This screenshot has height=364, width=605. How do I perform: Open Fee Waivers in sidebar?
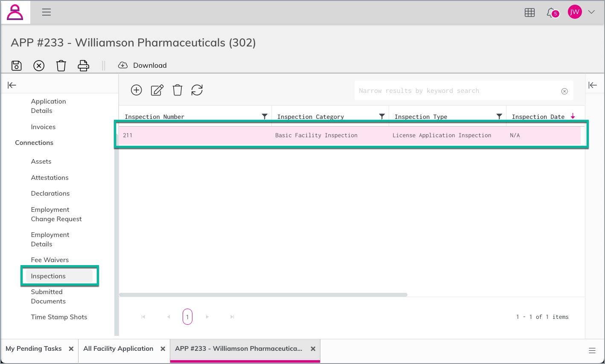tap(49, 260)
